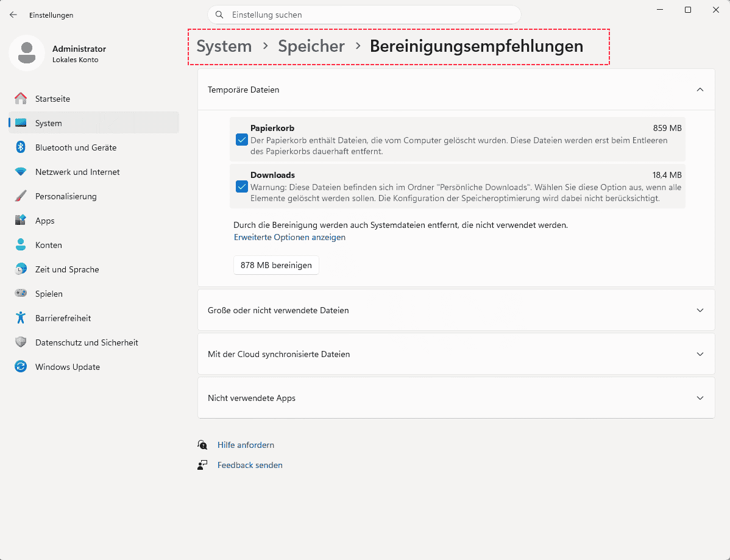Click the 859 MB size value
Image resolution: width=730 pixels, height=560 pixels.
point(667,128)
